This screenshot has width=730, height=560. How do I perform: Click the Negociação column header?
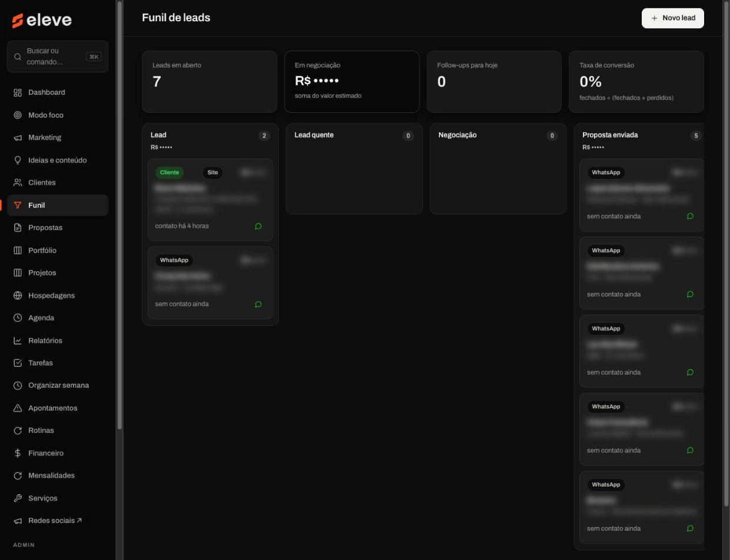tap(458, 135)
